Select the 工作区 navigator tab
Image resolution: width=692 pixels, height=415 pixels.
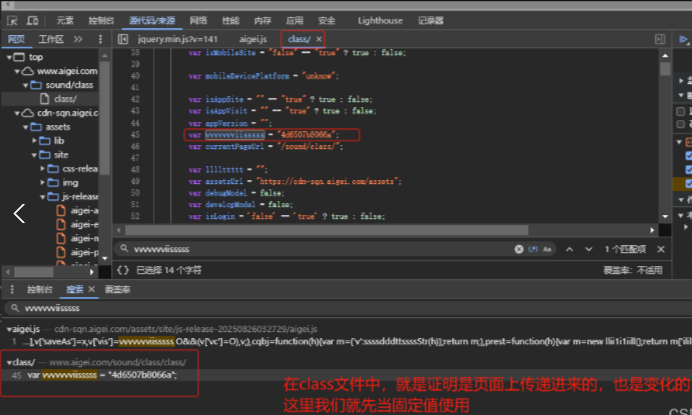pyautogui.click(x=51, y=39)
